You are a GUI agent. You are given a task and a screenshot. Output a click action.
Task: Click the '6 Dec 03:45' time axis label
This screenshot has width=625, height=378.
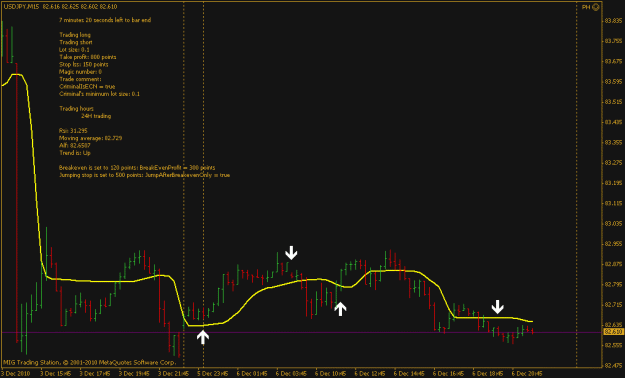[291, 374]
